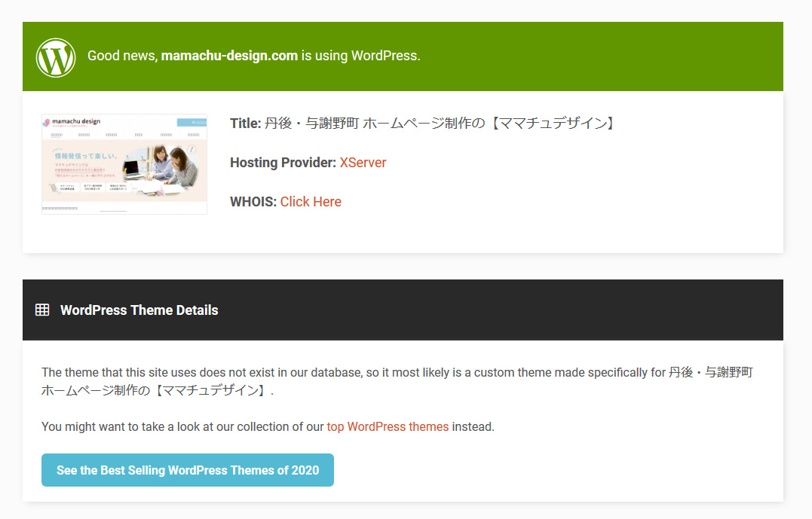
Task: Click the WordPress logo icon
Action: 56,57
